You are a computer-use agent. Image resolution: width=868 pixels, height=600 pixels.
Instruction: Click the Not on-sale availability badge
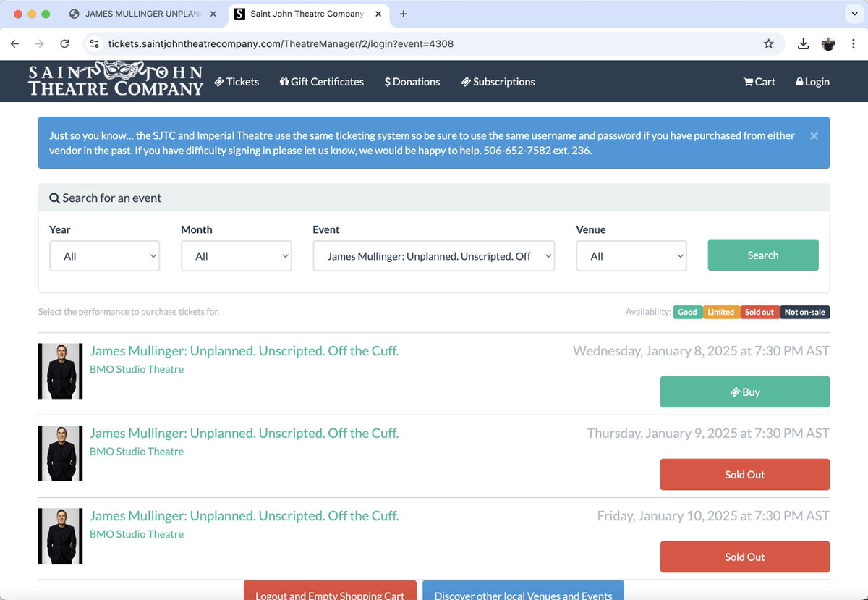click(x=804, y=312)
